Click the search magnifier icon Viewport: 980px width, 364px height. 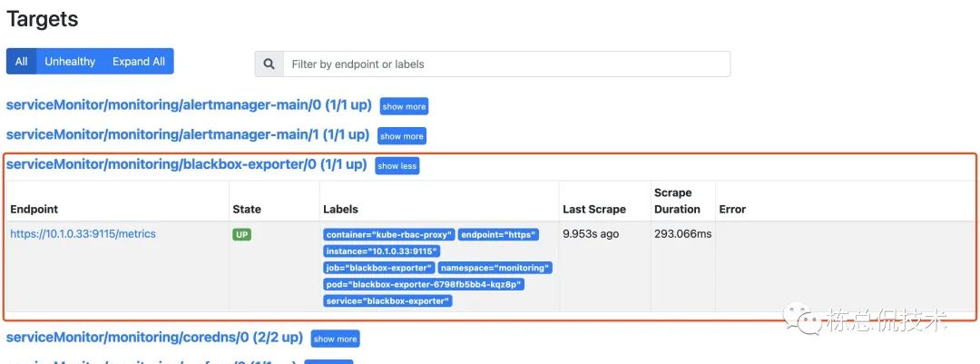pyautogui.click(x=269, y=64)
